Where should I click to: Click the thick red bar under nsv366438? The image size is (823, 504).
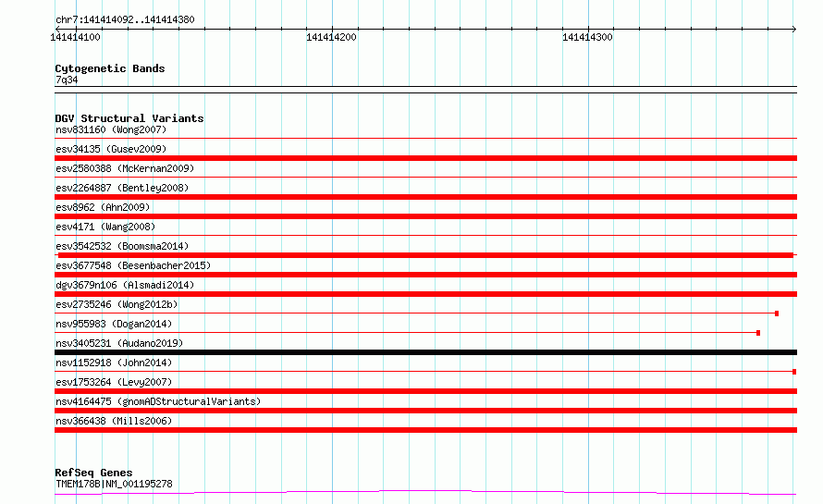[425, 430]
